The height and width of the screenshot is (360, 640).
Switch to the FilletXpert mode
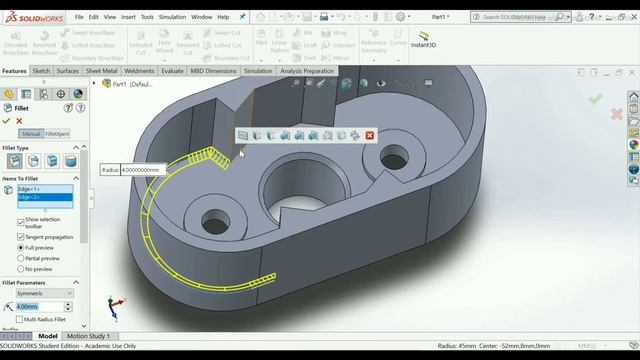pos(57,134)
